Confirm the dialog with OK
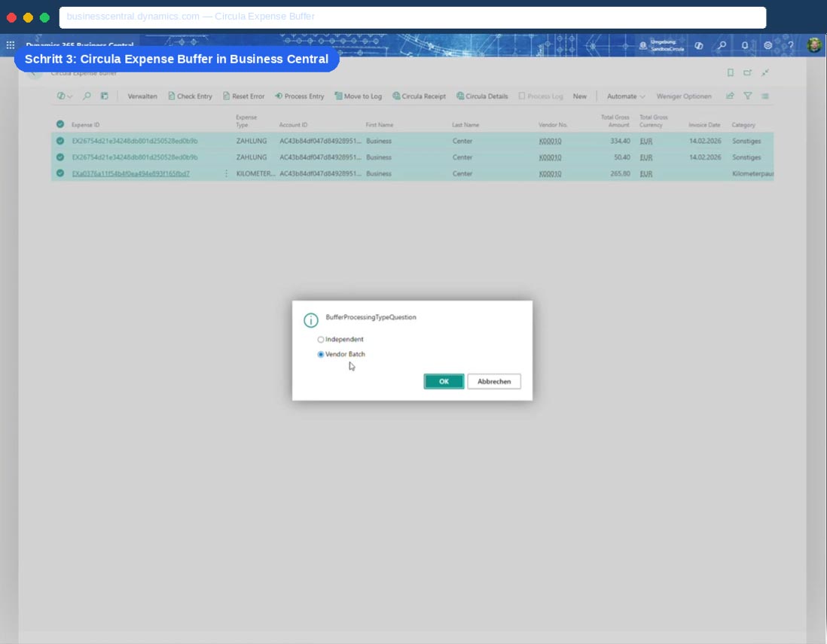The height and width of the screenshot is (644, 827). (x=444, y=381)
